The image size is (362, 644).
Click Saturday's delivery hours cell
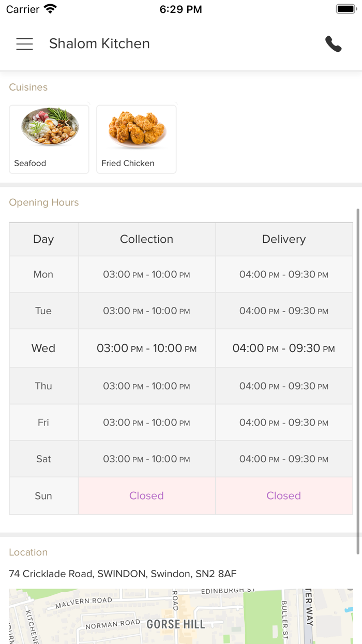click(x=283, y=459)
